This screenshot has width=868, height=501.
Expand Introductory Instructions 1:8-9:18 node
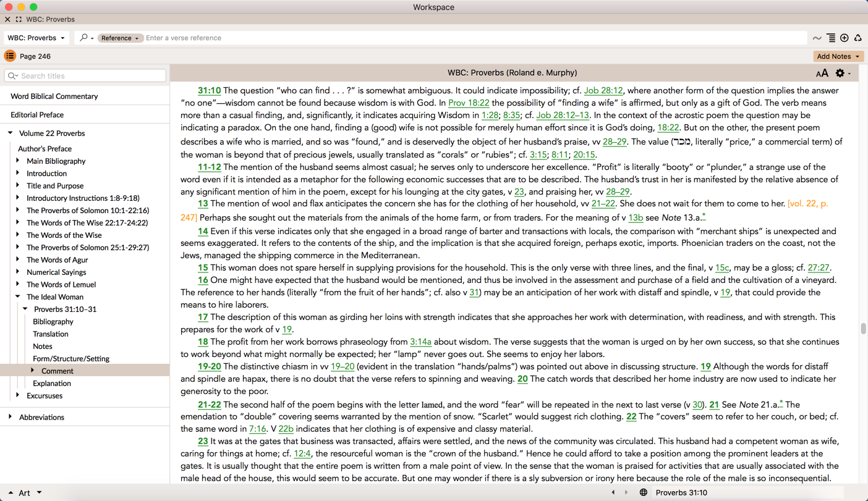18,198
